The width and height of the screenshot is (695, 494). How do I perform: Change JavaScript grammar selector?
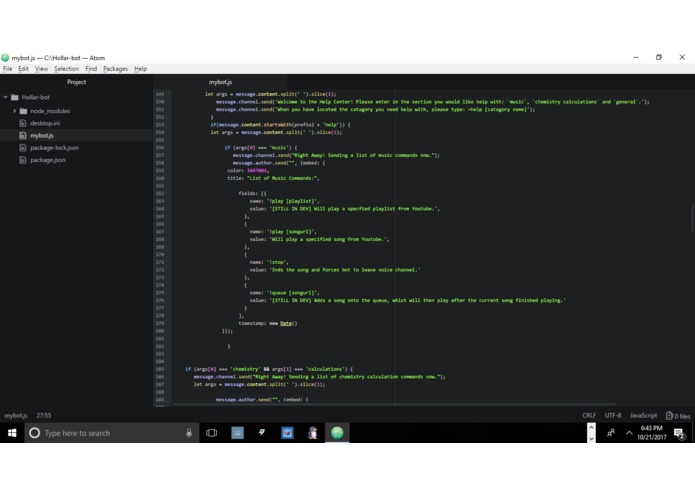click(644, 416)
